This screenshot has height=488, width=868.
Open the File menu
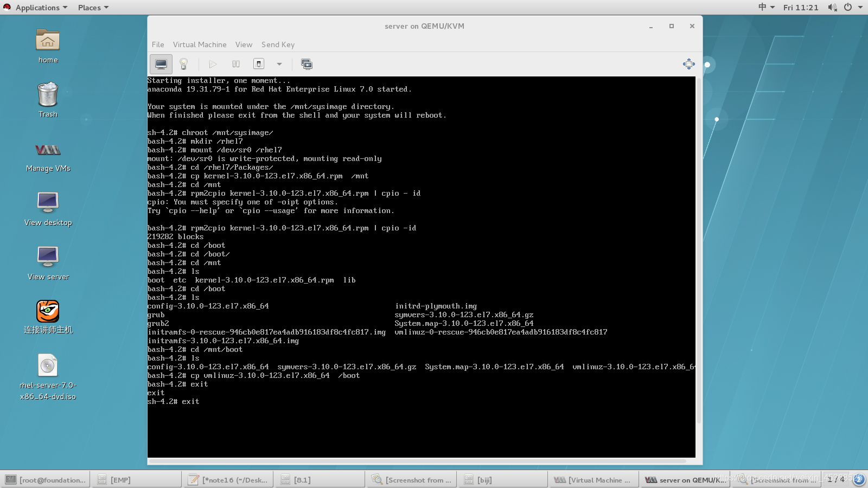point(158,44)
